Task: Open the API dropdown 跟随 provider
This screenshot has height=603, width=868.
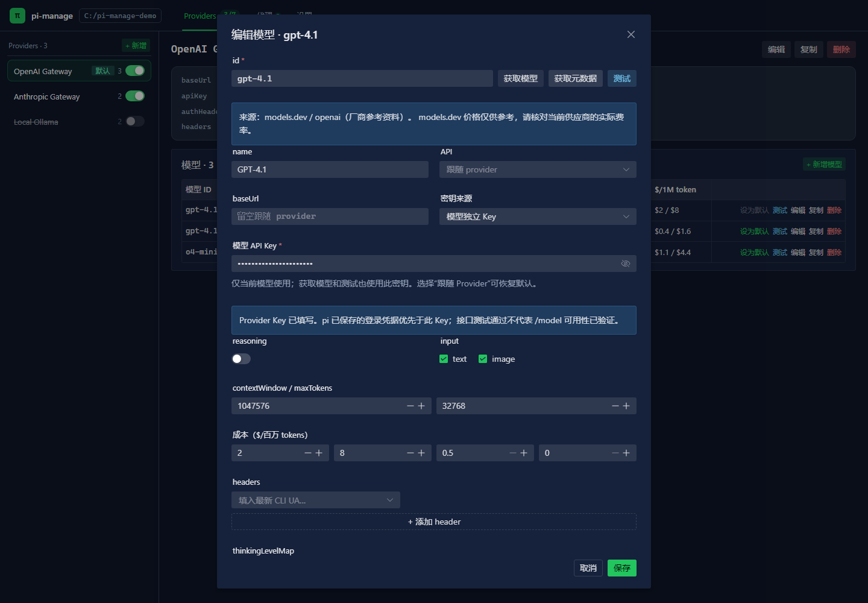Action: (538, 169)
